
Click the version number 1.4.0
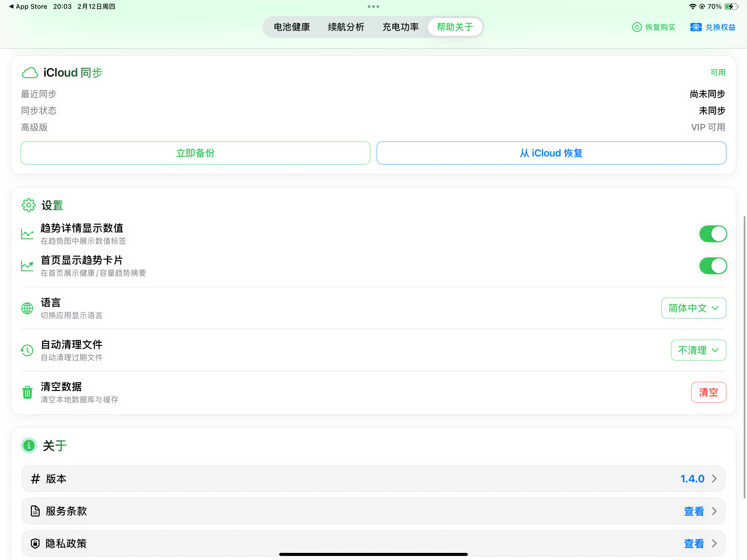692,479
